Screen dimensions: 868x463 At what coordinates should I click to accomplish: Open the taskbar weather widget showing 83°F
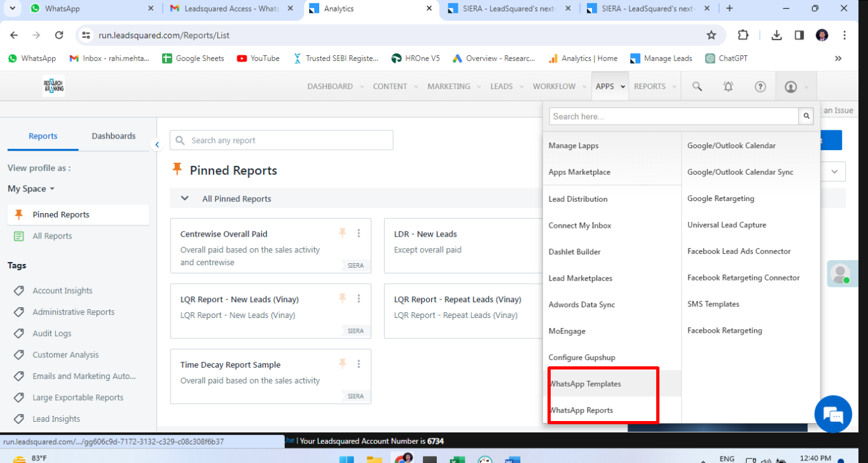coord(31,459)
